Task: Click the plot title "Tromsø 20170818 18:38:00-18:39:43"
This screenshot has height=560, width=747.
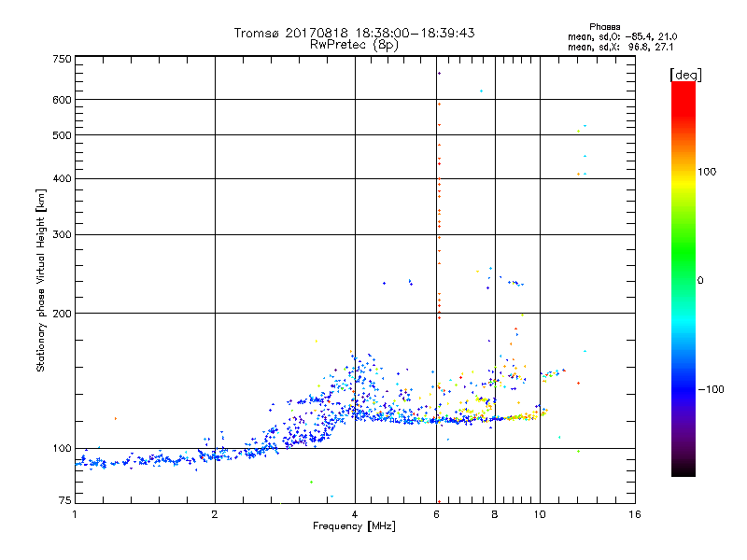Action: pyautogui.click(x=354, y=33)
